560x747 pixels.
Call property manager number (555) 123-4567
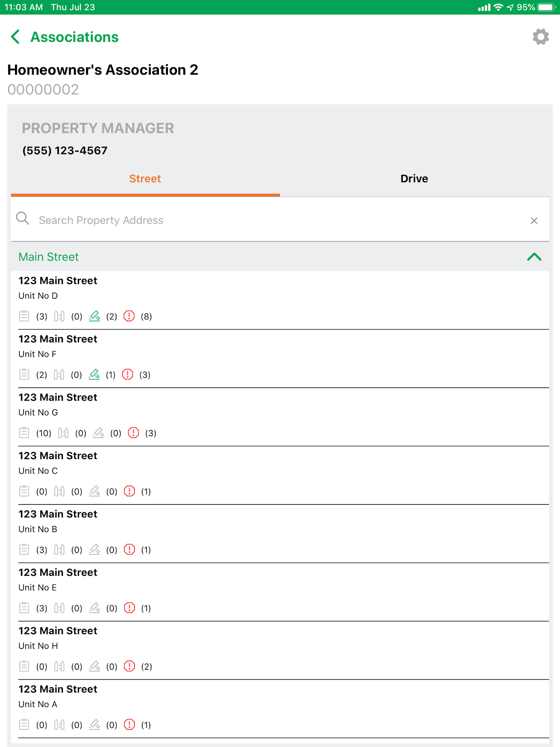(x=65, y=151)
